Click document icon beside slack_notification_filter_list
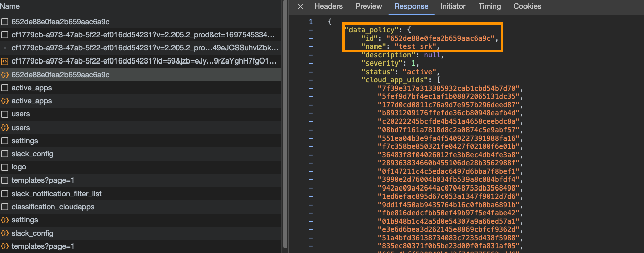The width and height of the screenshot is (644, 253). point(5,194)
